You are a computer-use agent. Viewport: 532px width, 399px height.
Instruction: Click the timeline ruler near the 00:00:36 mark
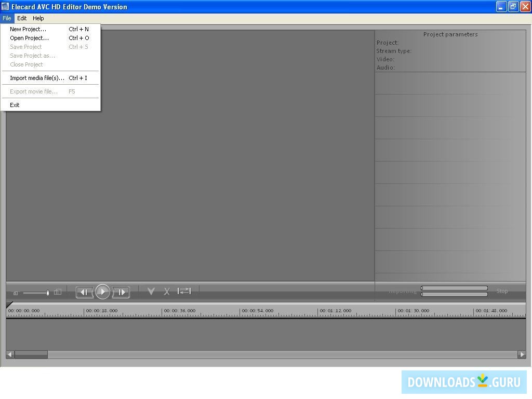coord(179,310)
